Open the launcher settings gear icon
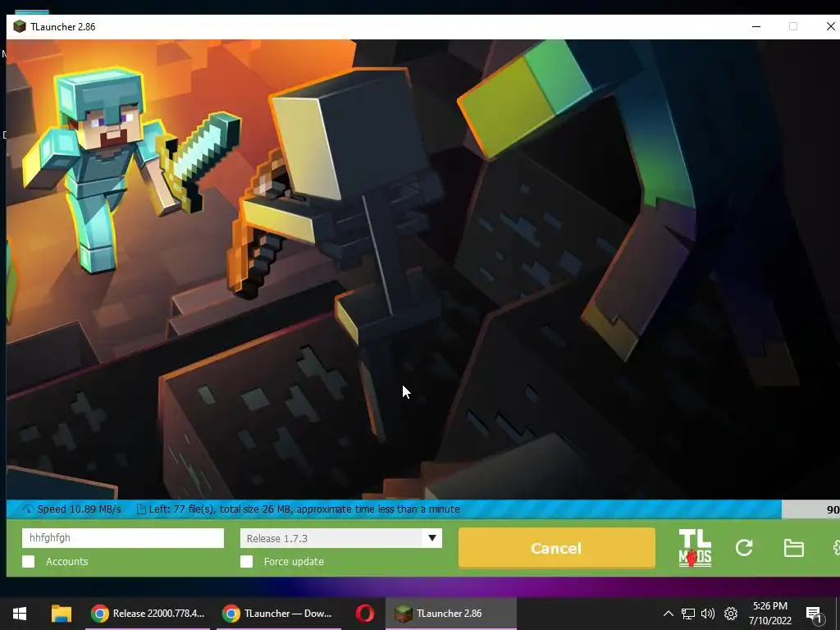Screen dimensions: 840x630 point(836,547)
